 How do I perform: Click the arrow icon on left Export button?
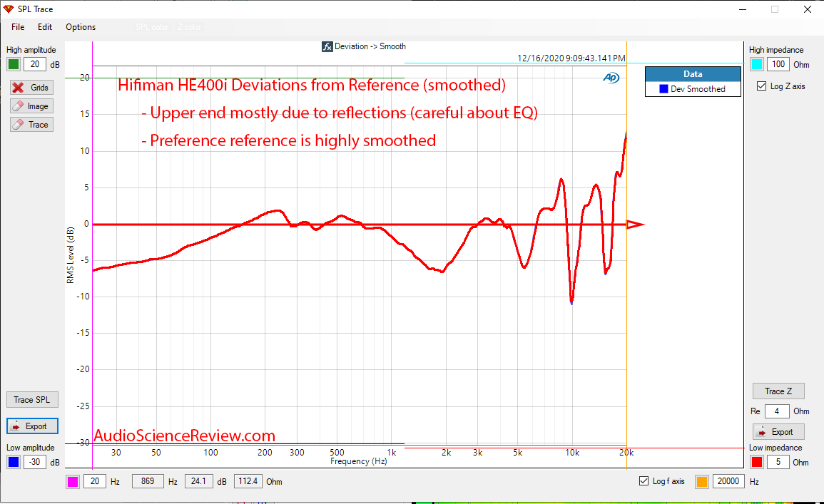tap(16, 426)
